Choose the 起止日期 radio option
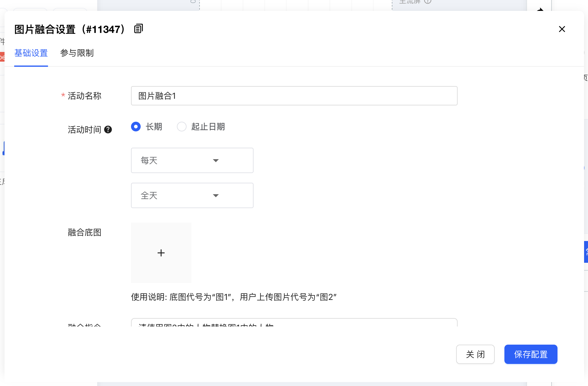588x386 pixels. click(x=182, y=127)
